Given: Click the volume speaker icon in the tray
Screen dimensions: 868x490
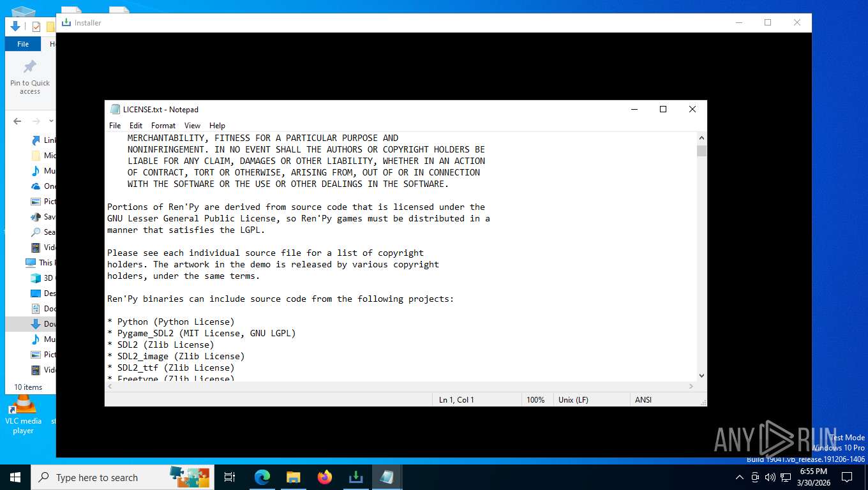Looking at the screenshot, I should click(770, 477).
